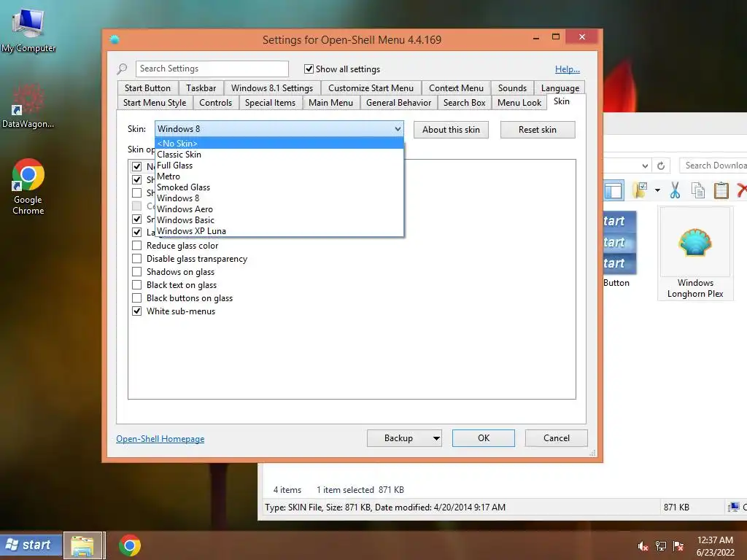Check Black buttons on glass

(136, 298)
